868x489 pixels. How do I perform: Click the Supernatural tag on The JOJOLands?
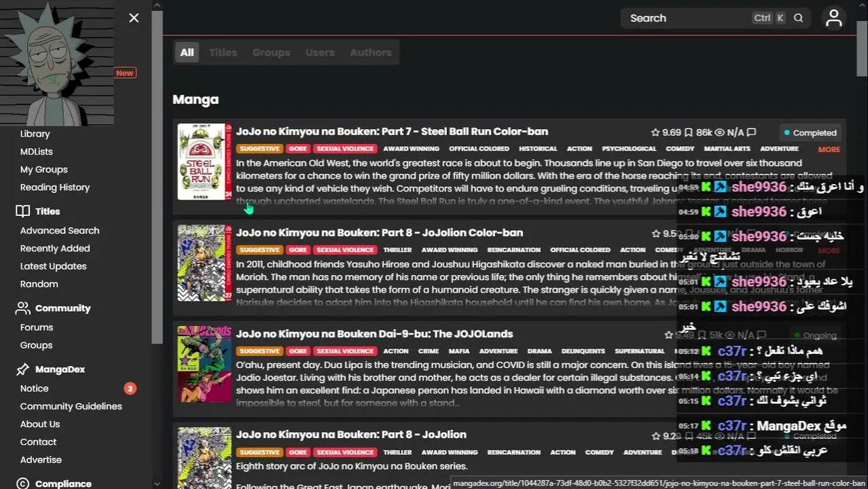click(639, 351)
